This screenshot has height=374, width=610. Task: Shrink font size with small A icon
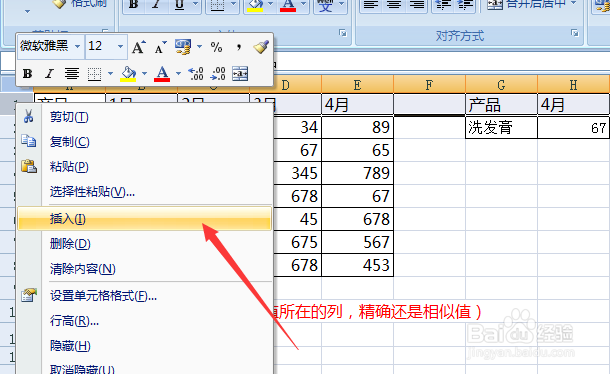tap(160, 47)
